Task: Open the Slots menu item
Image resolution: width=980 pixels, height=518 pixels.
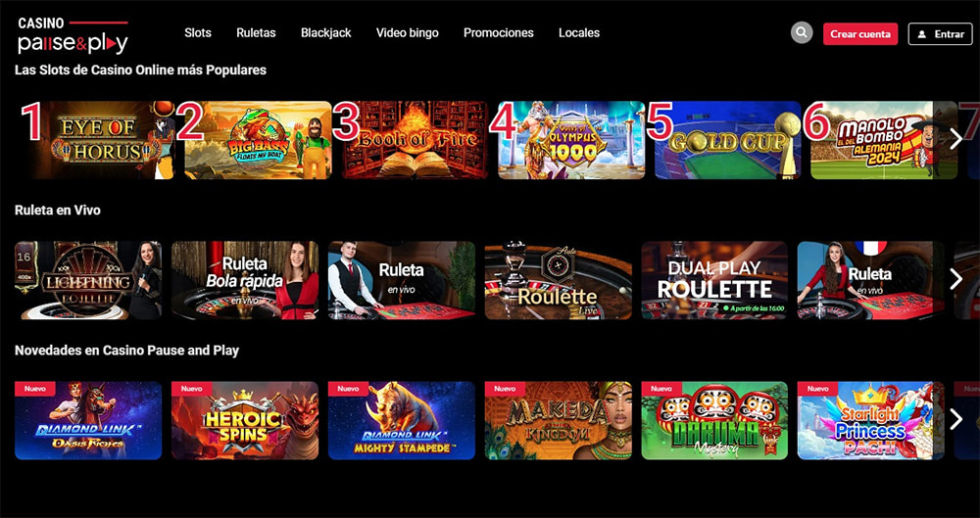Action: pyautogui.click(x=198, y=33)
